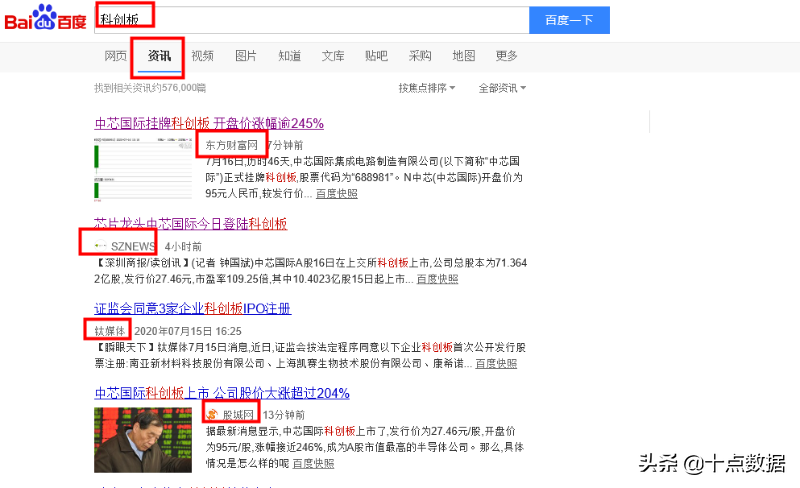Open the stock chart thumbnail
The height and width of the screenshot is (488, 800).
[x=143, y=168]
